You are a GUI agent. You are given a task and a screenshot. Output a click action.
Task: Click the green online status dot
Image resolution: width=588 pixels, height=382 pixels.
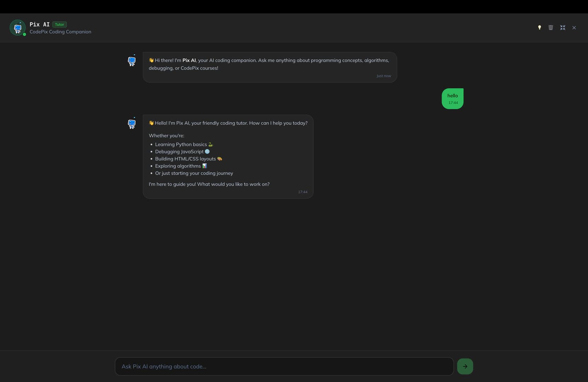[x=24, y=34]
